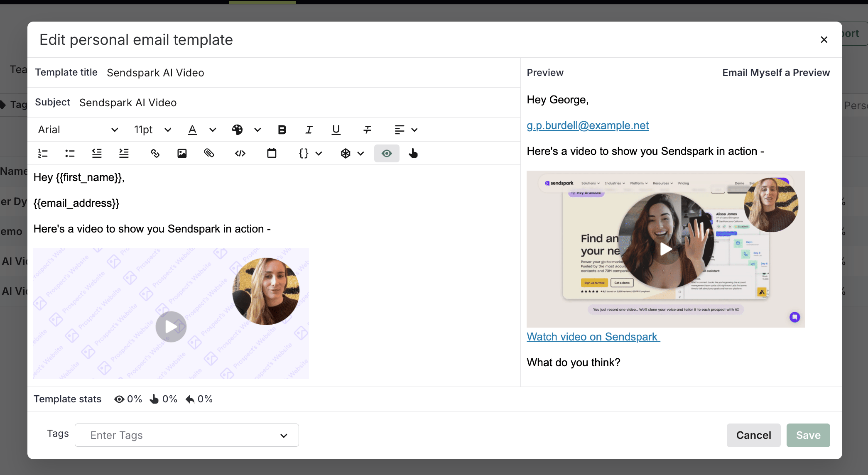The height and width of the screenshot is (475, 868).
Task: Insert an image into template
Action: [182, 154]
